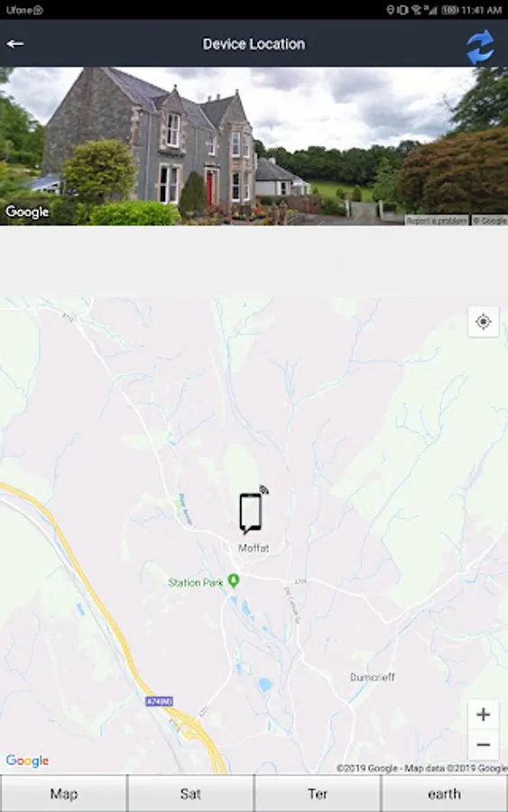This screenshot has width=508, height=812.
Task: Refresh device location with blue arrows icon
Action: 480,47
